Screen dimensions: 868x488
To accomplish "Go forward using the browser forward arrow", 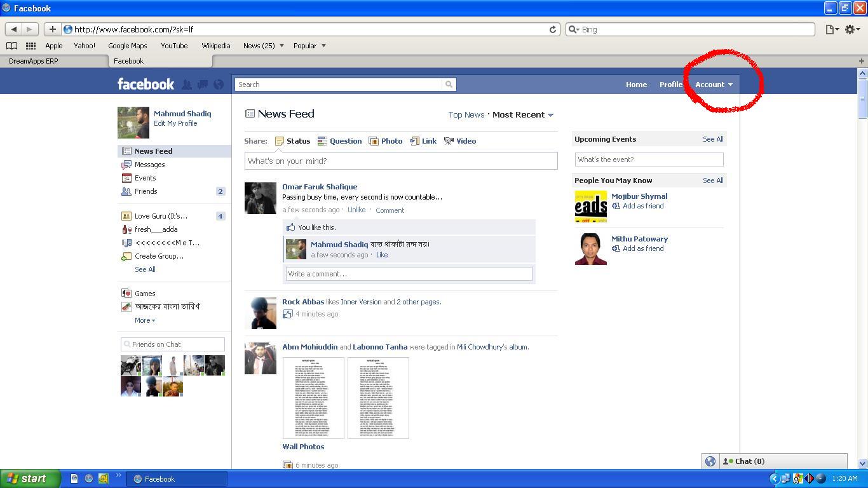I will click(x=29, y=29).
